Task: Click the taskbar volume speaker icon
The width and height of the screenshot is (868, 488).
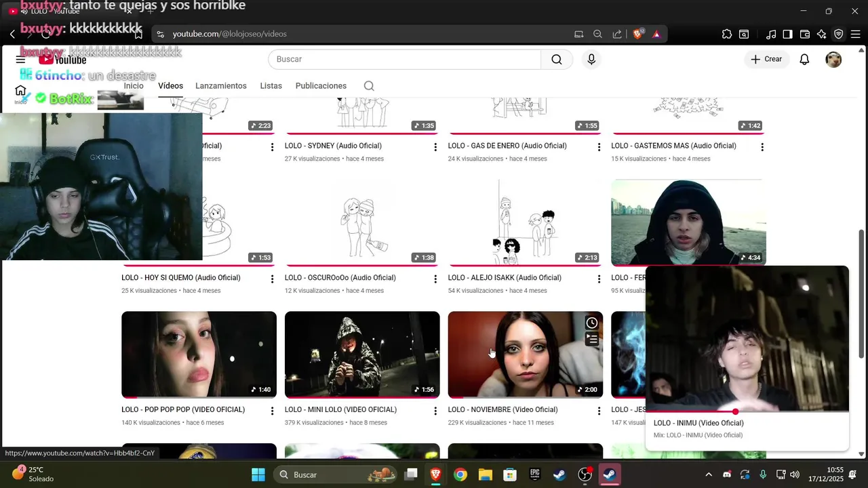Action: [795, 474]
